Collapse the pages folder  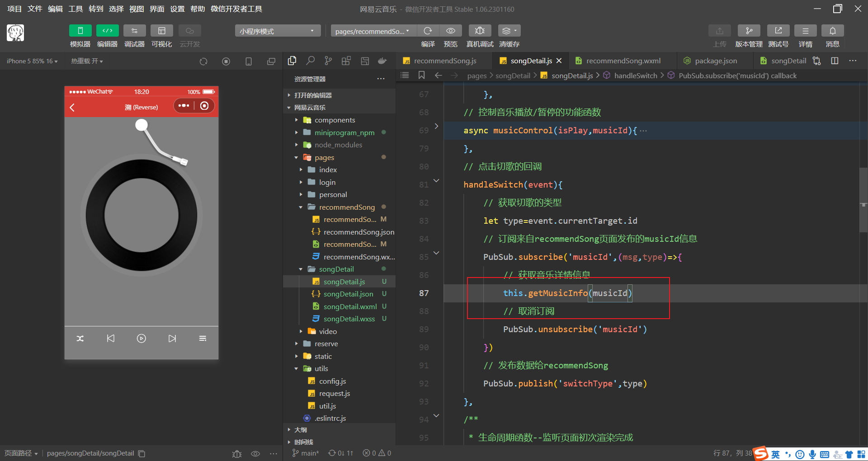click(x=339, y=157)
